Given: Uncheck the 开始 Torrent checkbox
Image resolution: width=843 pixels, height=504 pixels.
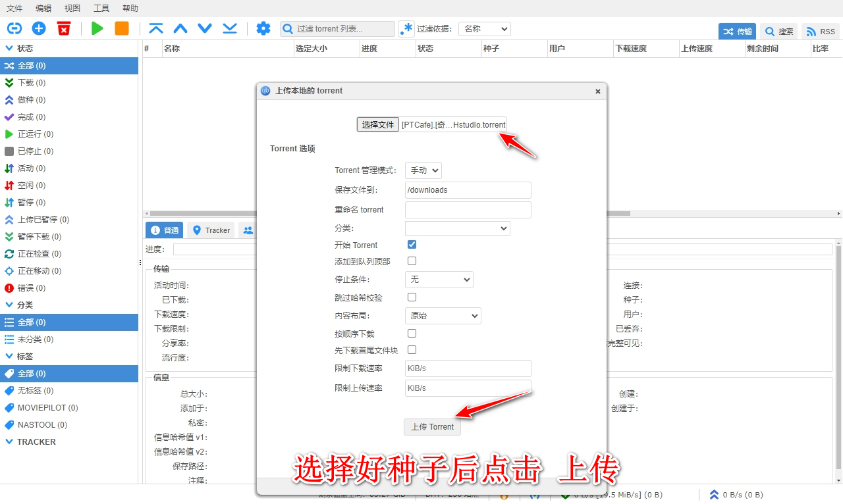Looking at the screenshot, I should (x=411, y=244).
